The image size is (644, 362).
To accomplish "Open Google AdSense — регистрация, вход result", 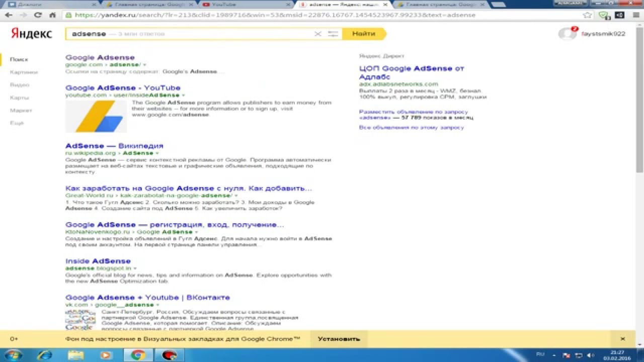I will pyautogui.click(x=175, y=224).
